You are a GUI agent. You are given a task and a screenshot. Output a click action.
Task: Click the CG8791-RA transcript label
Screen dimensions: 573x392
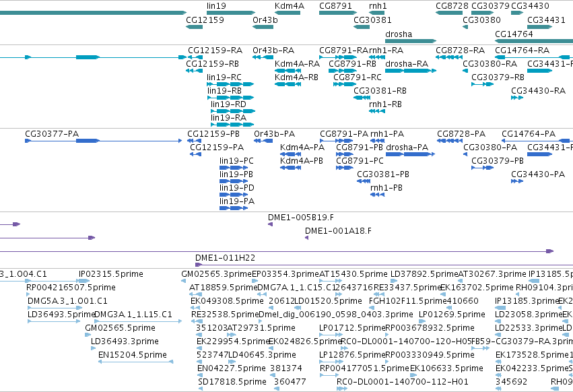coord(343,50)
